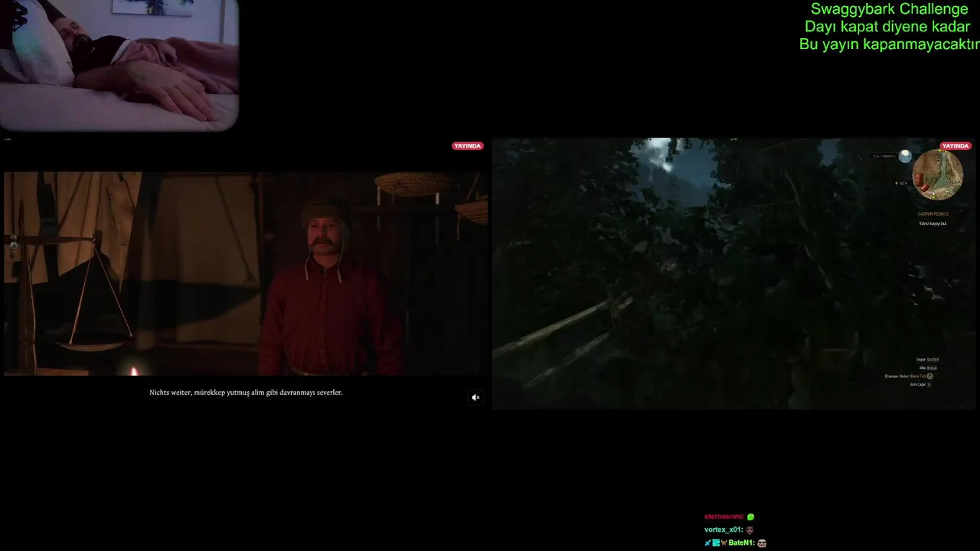Image resolution: width=980 pixels, height=551 pixels.
Task: Click the bearded face emote after vortex_x01
Action: coord(750,530)
